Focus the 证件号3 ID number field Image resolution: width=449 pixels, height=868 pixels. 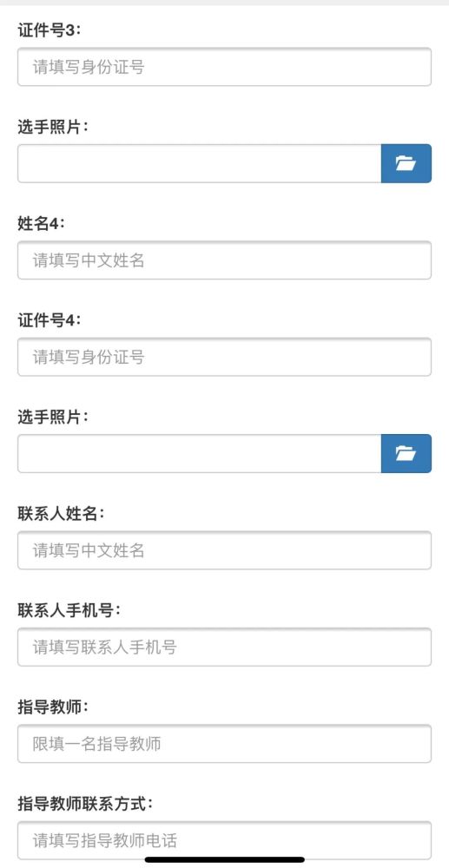point(224,67)
